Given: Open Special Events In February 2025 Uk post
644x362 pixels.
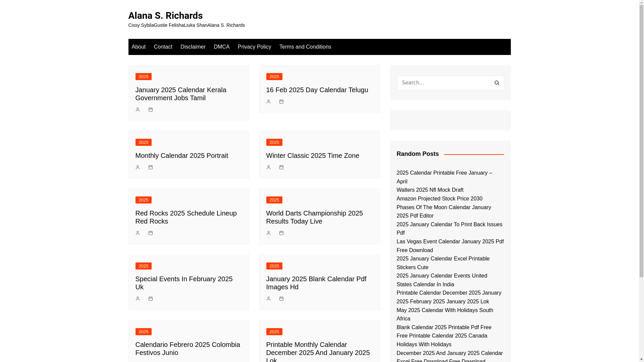Looking at the screenshot, I should pyautogui.click(x=184, y=283).
